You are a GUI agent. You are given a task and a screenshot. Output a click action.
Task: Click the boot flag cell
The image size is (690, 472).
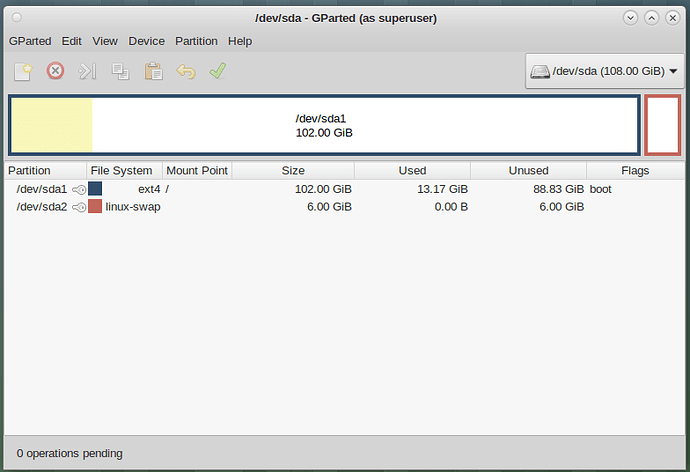pos(601,189)
